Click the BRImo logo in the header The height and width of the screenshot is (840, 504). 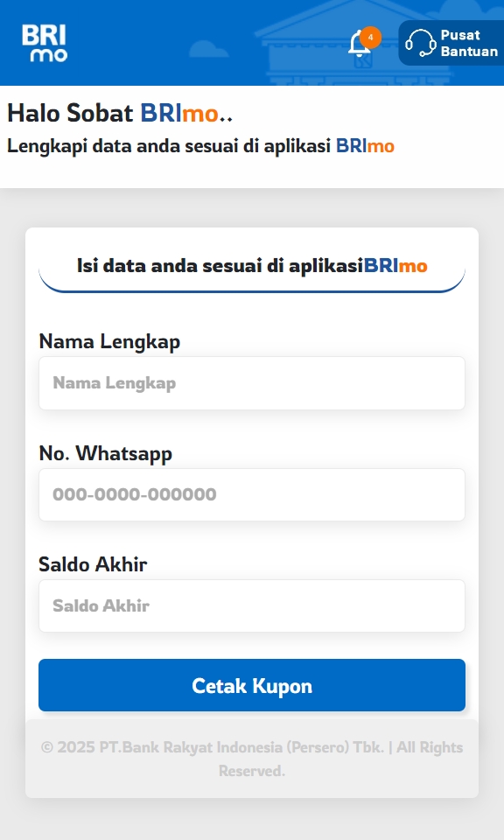45,43
